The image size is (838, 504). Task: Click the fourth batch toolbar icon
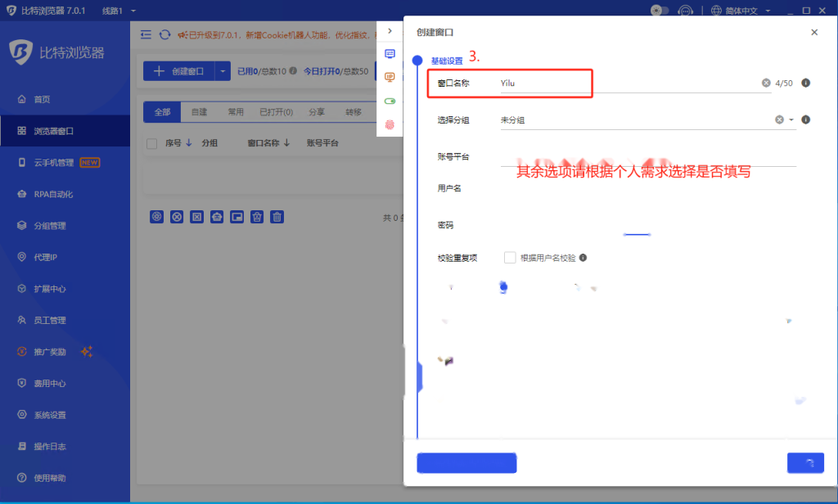coord(217,217)
